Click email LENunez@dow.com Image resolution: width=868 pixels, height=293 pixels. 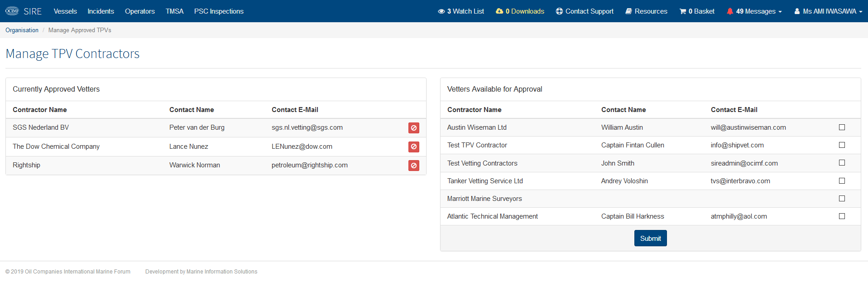click(x=302, y=146)
